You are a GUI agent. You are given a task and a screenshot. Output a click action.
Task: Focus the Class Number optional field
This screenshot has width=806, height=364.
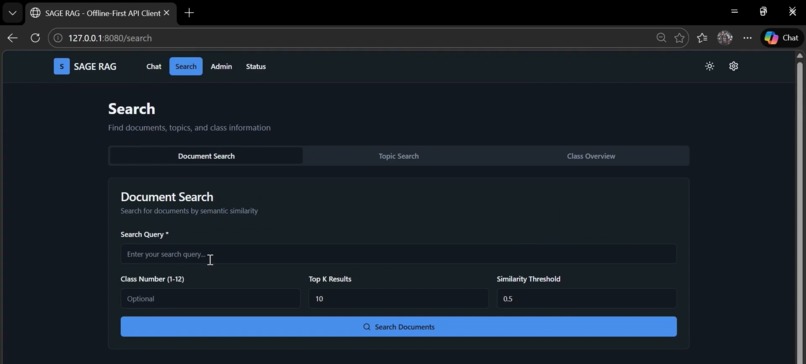210,299
